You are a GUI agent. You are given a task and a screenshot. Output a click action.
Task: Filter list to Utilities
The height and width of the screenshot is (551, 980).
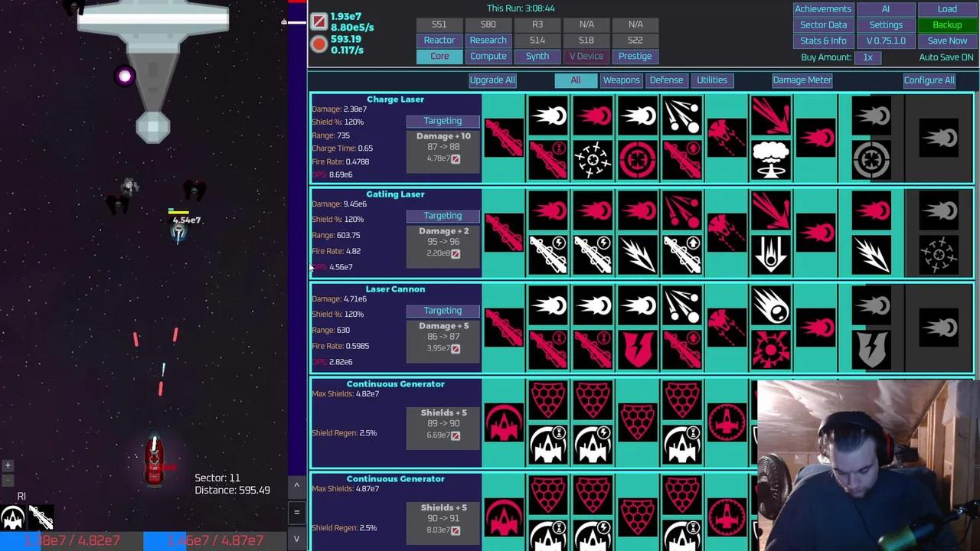712,80
